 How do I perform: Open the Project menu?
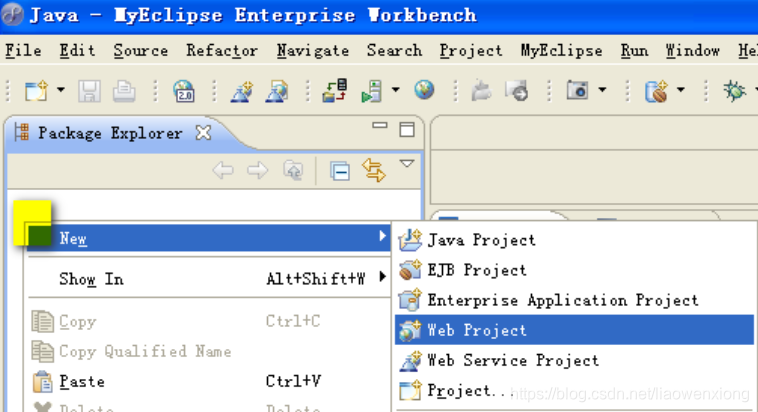pyautogui.click(x=471, y=51)
